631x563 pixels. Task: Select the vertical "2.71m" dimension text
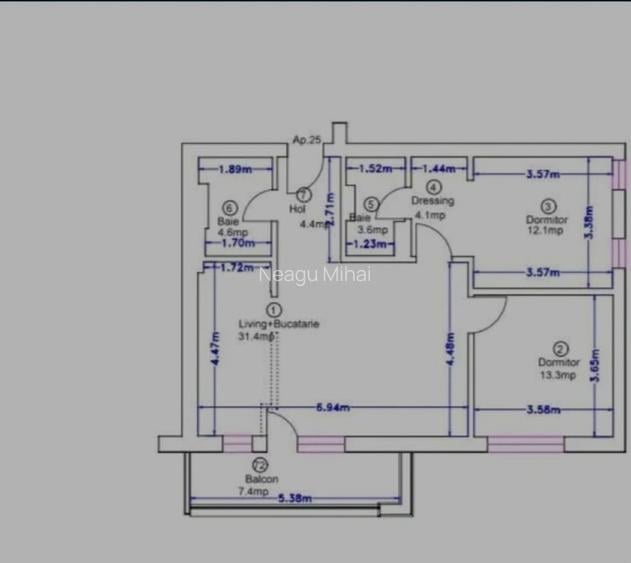(x=330, y=210)
